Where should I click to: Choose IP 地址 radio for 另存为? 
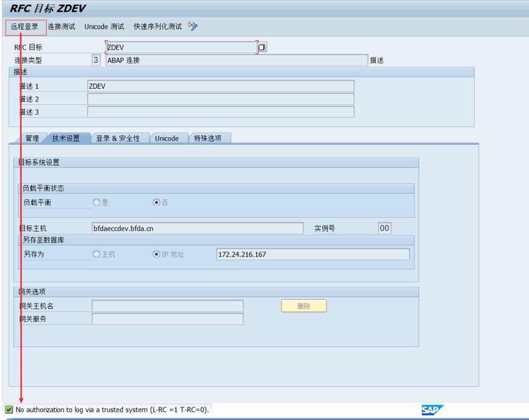[x=156, y=254]
